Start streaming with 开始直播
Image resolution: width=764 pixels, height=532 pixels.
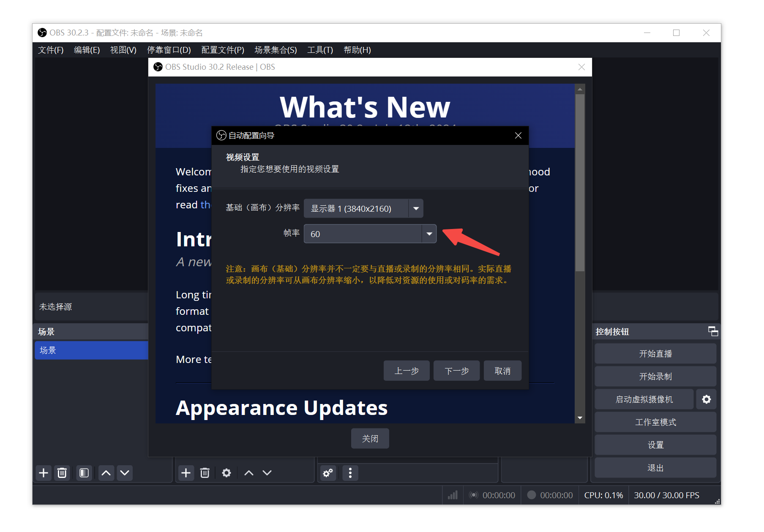coord(655,354)
